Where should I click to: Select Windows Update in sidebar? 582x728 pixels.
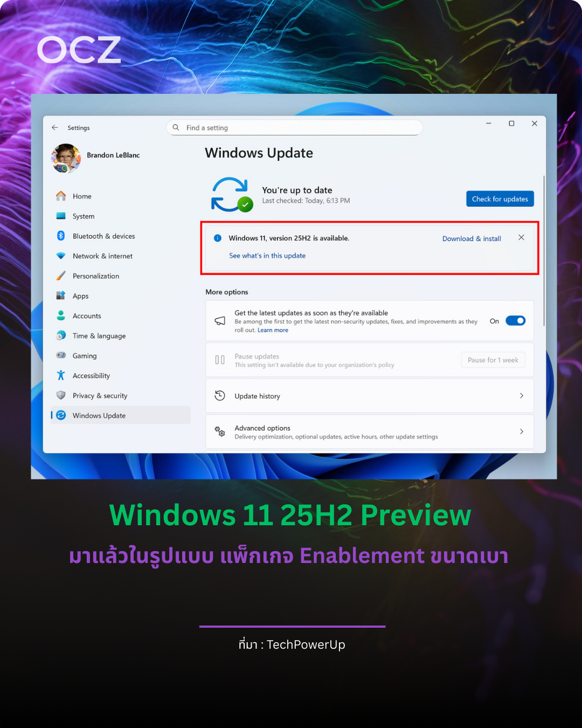click(121, 415)
